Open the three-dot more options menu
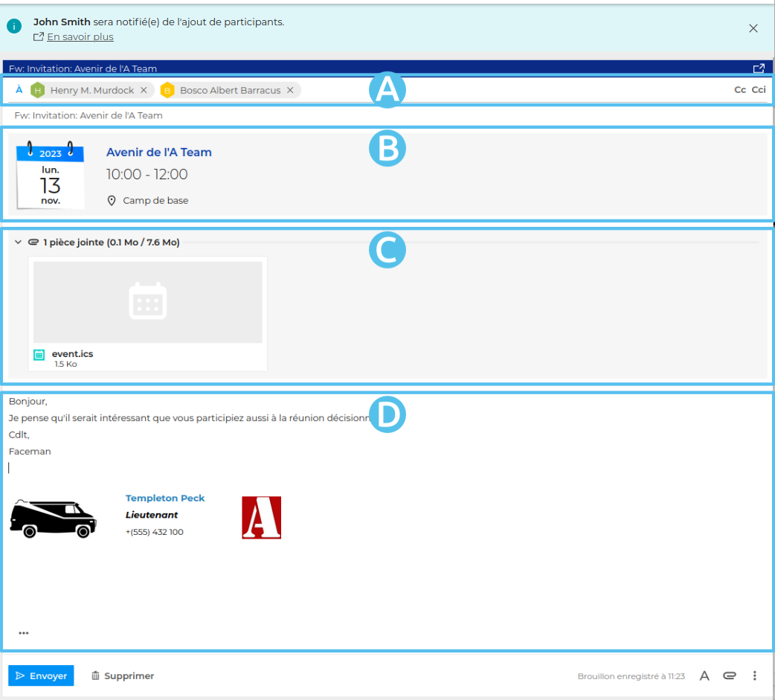Viewport: 775px width, 700px height. click(x=754, y=675)
